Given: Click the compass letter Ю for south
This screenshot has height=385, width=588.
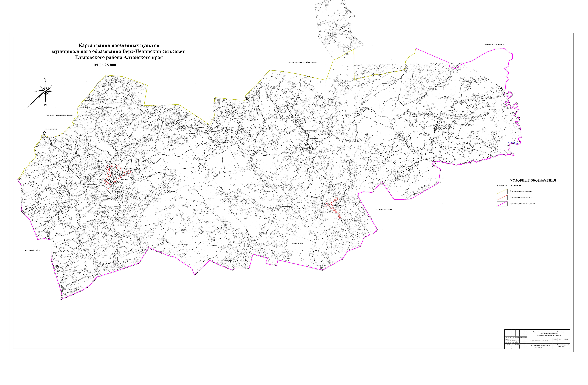Looking at the screenshot, I should (x=46, y=105).
